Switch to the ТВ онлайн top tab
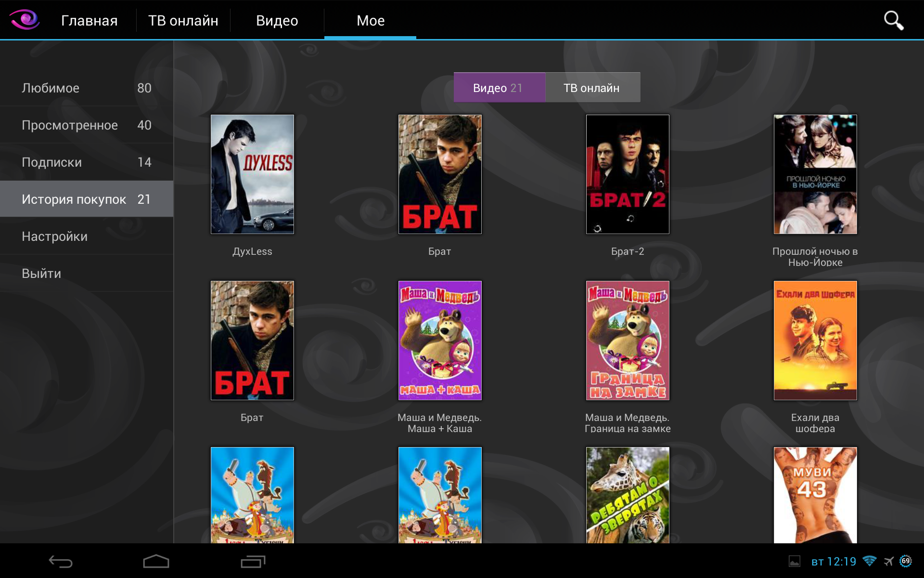 pos(183,20)
